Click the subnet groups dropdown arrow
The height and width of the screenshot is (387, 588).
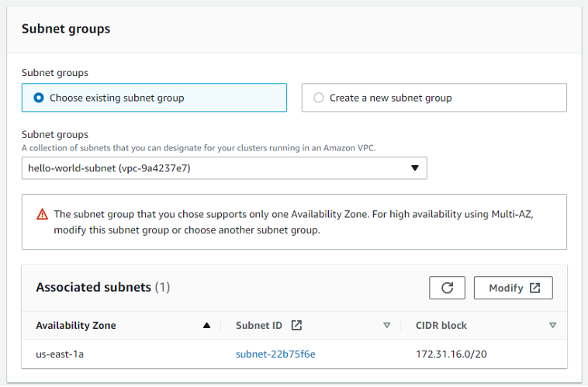[x=414, y=168]
